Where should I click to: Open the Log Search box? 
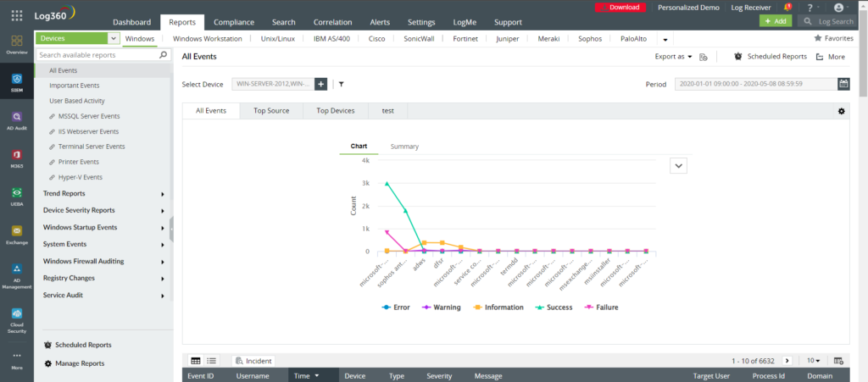tap(829, 21)
